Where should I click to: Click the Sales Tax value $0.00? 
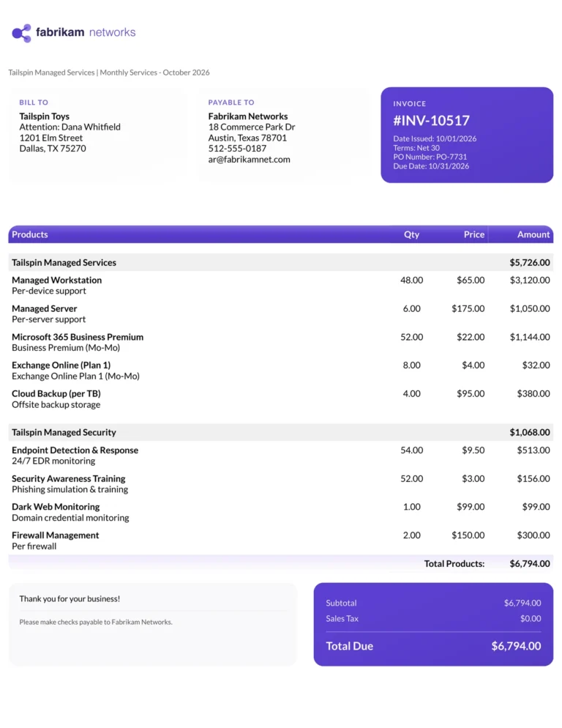[531, 618]
